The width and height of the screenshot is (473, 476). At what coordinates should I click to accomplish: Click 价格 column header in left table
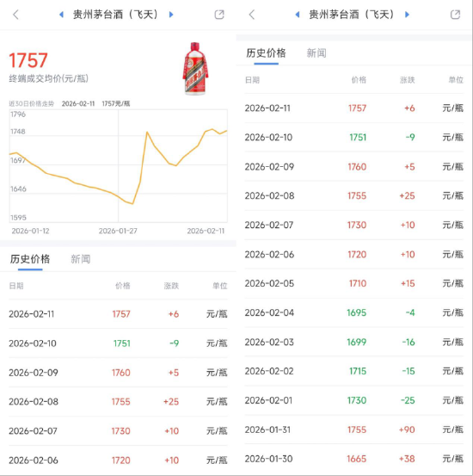(x=123, y=286)
